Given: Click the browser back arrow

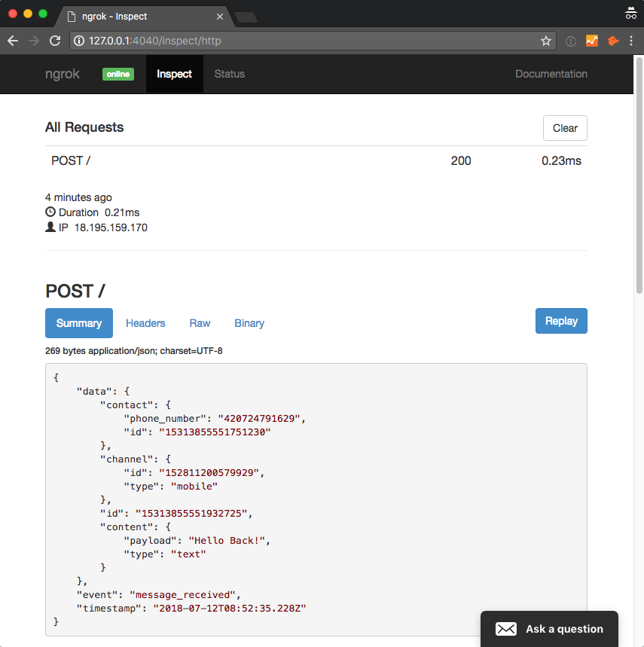Looking at the screenshot, I should (x=13, y=41).
